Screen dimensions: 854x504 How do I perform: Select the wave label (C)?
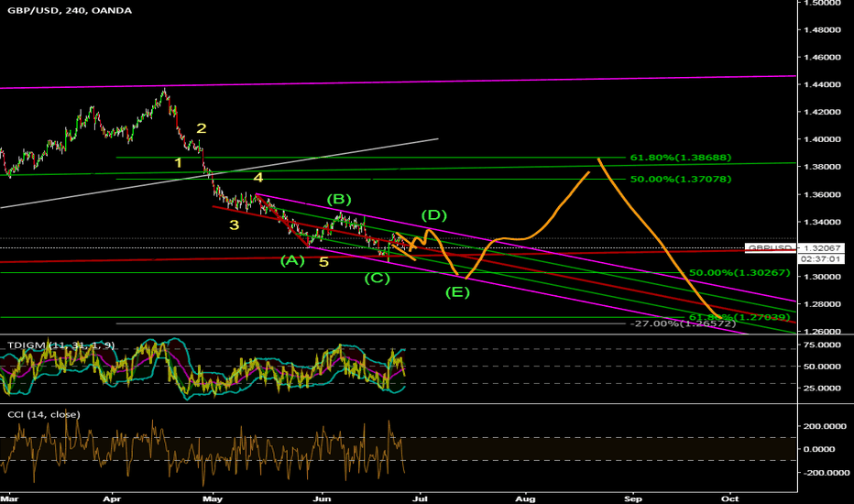pos(377,279)
